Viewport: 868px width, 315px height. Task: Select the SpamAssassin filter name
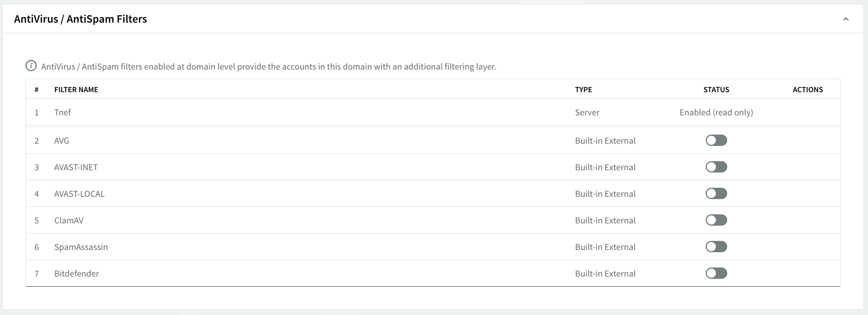[x=81, y=247]
